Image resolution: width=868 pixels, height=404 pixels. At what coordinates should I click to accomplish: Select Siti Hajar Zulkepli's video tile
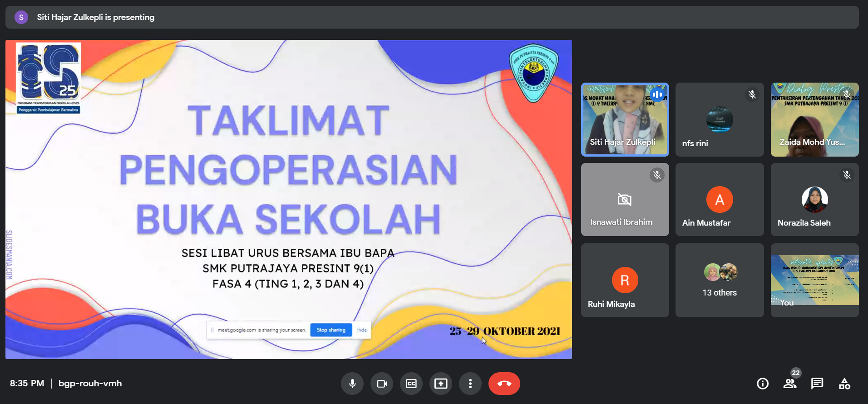pos(625,119)
